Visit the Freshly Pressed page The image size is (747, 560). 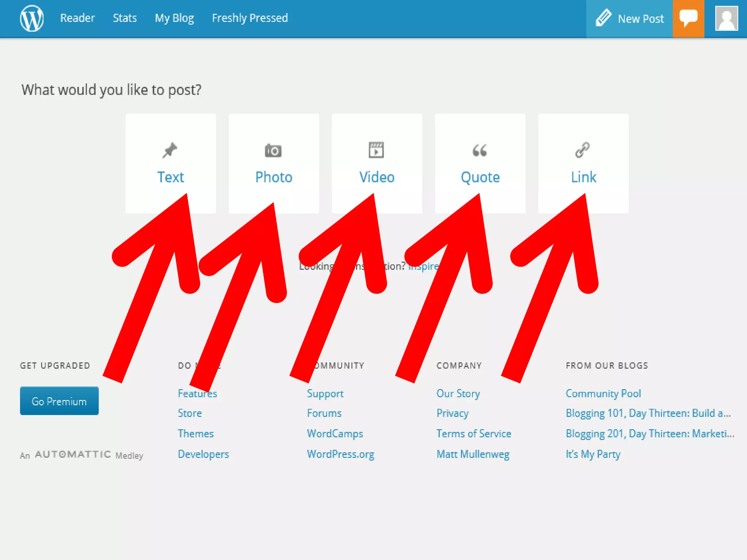[250, 18]
